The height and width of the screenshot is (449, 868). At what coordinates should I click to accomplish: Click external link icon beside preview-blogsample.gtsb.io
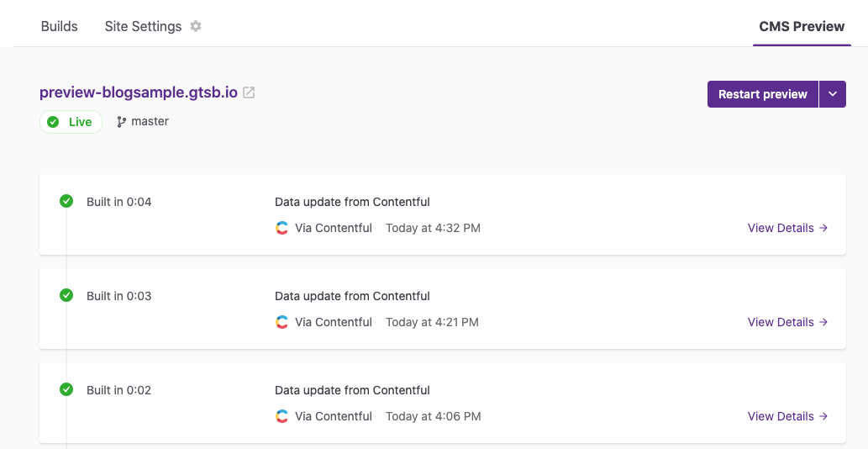coord(249,93)
